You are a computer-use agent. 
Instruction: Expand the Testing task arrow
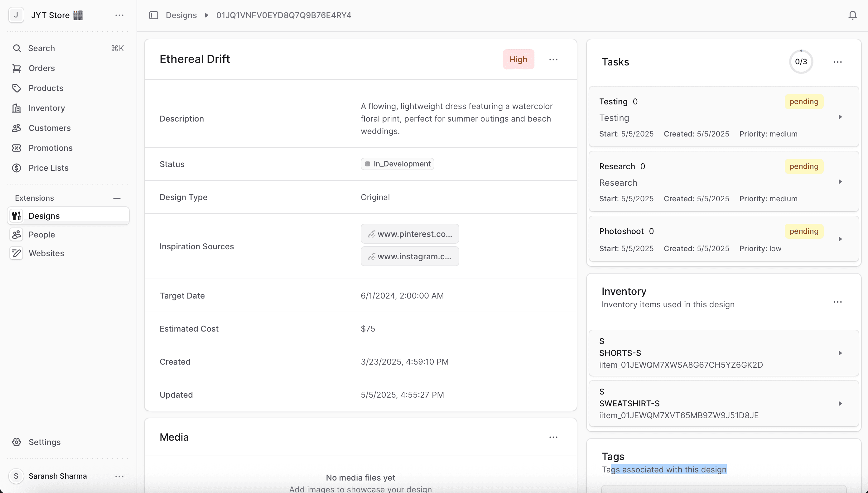click(840, 117)
